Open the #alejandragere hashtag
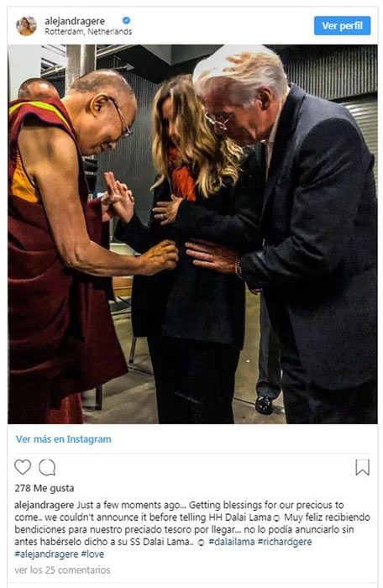 click(46, 554)
